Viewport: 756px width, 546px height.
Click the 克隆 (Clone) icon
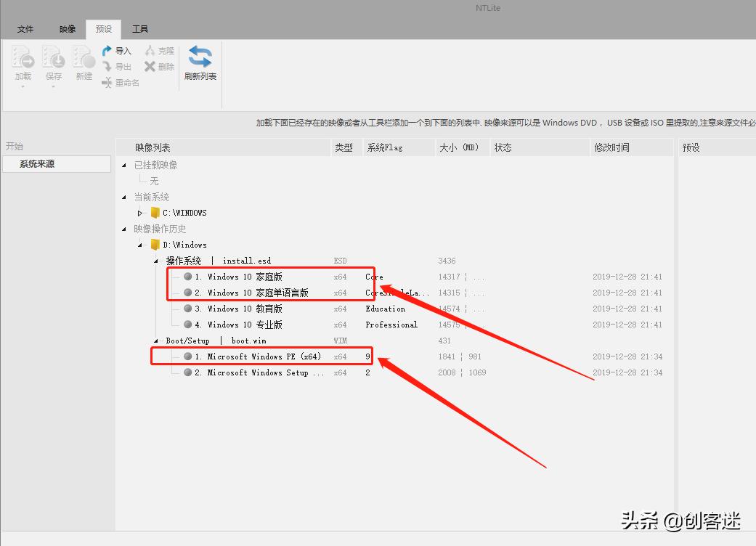pos(158,50)
